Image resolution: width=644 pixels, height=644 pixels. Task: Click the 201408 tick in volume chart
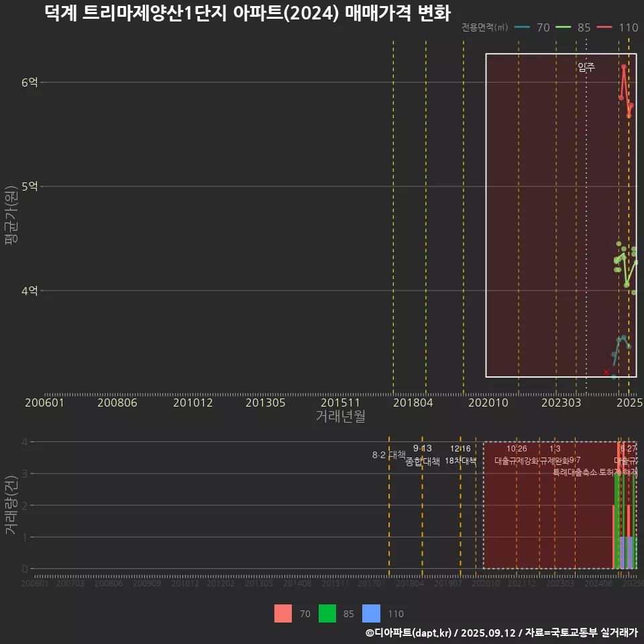point(297,583)
